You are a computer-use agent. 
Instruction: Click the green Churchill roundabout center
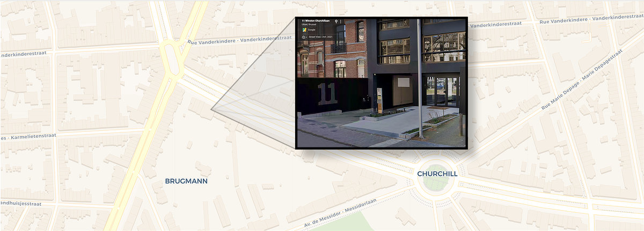pos(436,183)
